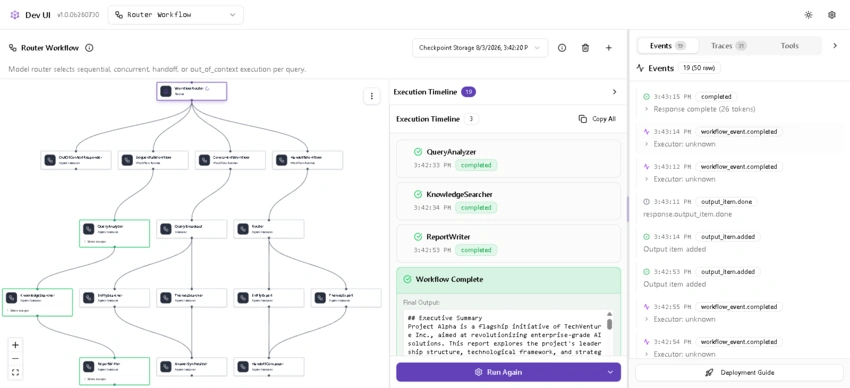Select QueryAnalyzer timeline card
Image resolution: width=850 pixels, height=388 pixels.
coord(508,158)
